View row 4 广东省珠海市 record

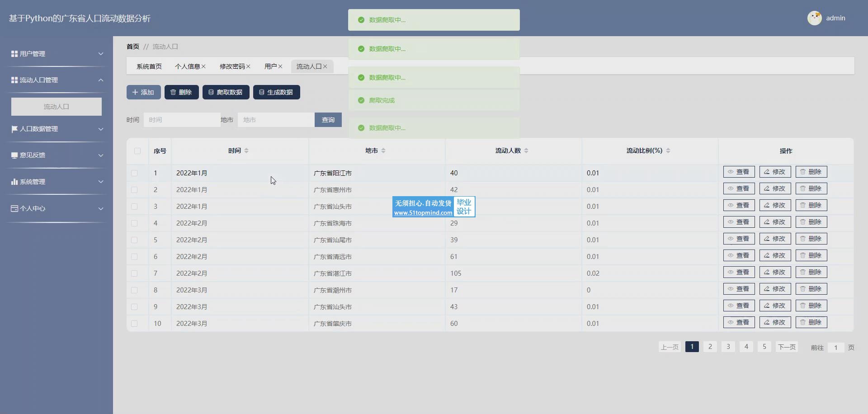tap(739, 222)
